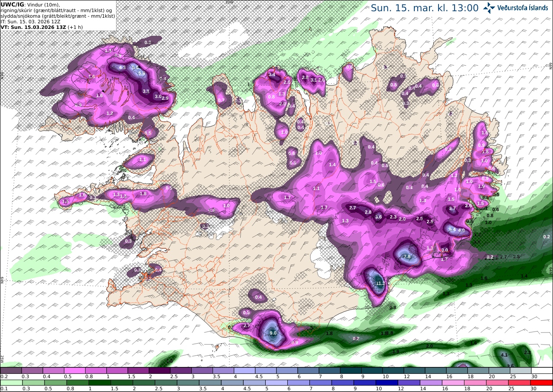The image size is (553, 392).
Task: Click the 9.0 precipitation value on the south coast
Action: [x=273, y=333]
